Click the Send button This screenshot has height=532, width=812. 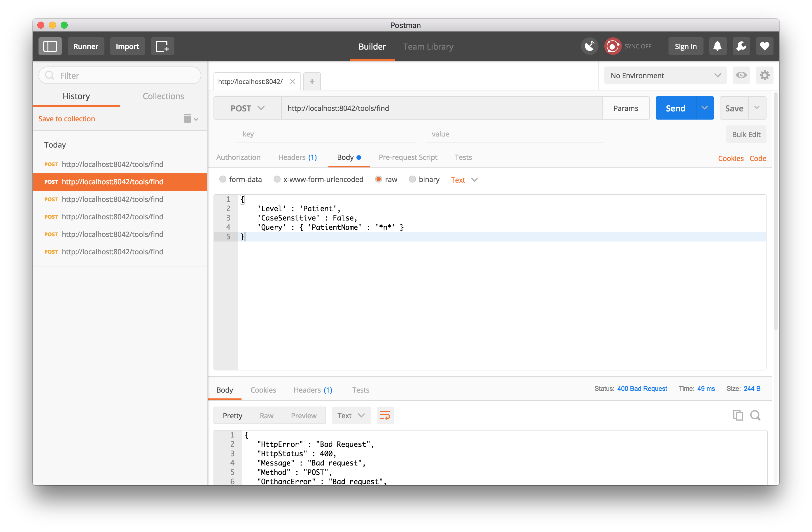pyautogui.click(x=675, y=108)
